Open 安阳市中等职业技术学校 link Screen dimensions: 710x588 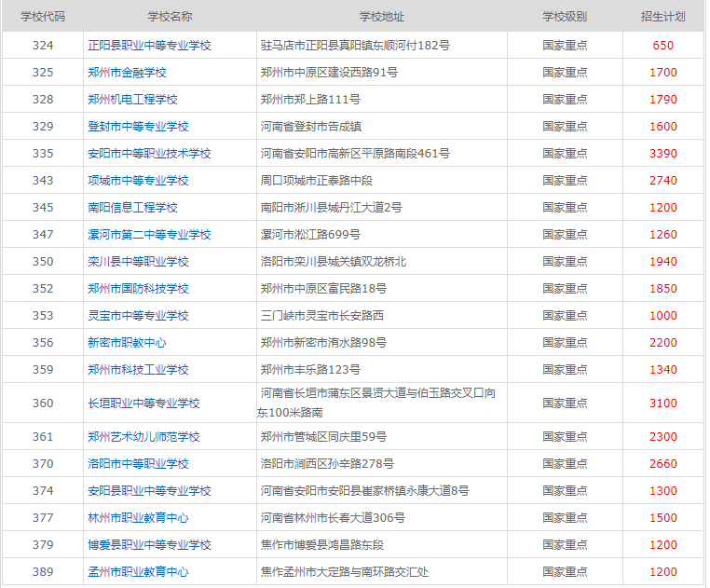click(149, 154)
